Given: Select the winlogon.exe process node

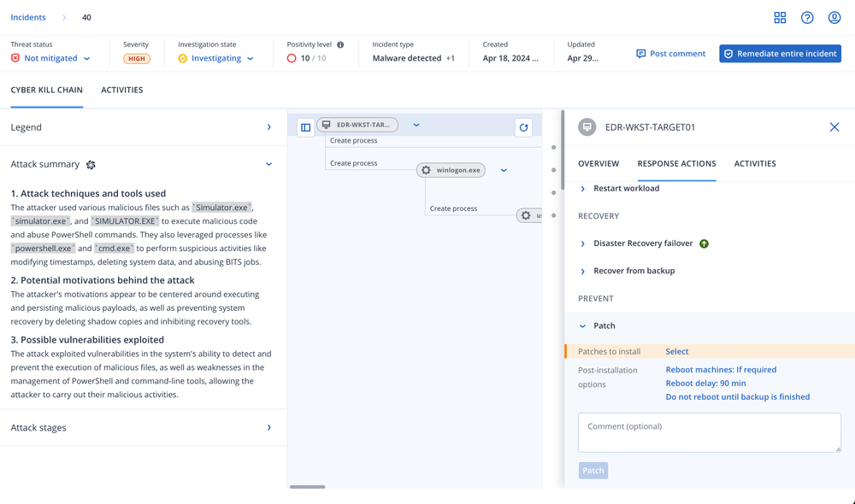Looking at the screenshot, I should pos(451,170).
